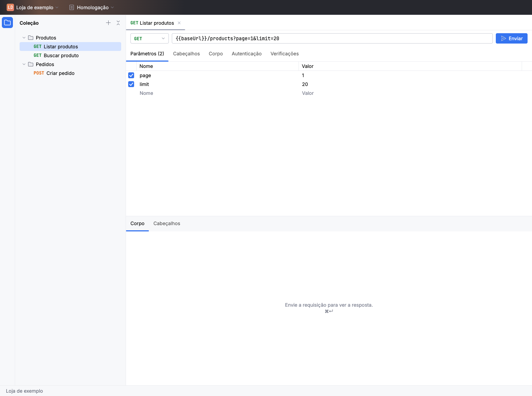532x396 pixels.
Task: Switch to the Autenticação tab
Action: point(247,54)
